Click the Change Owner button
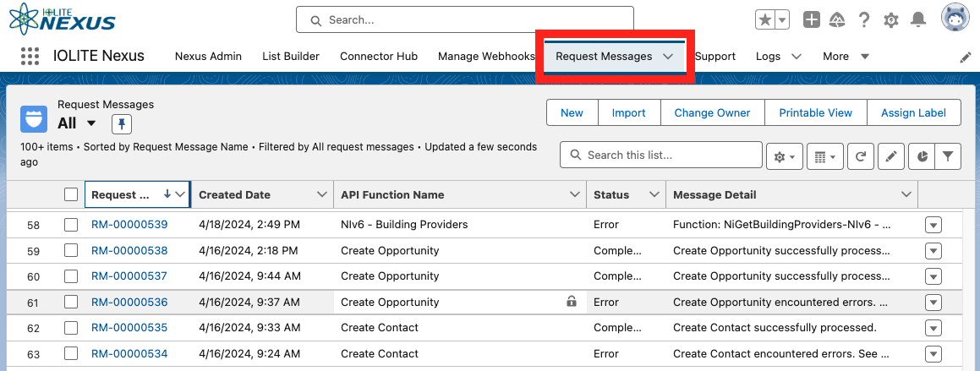This screenshot has height=371, width=980. (x=713, y=112)
